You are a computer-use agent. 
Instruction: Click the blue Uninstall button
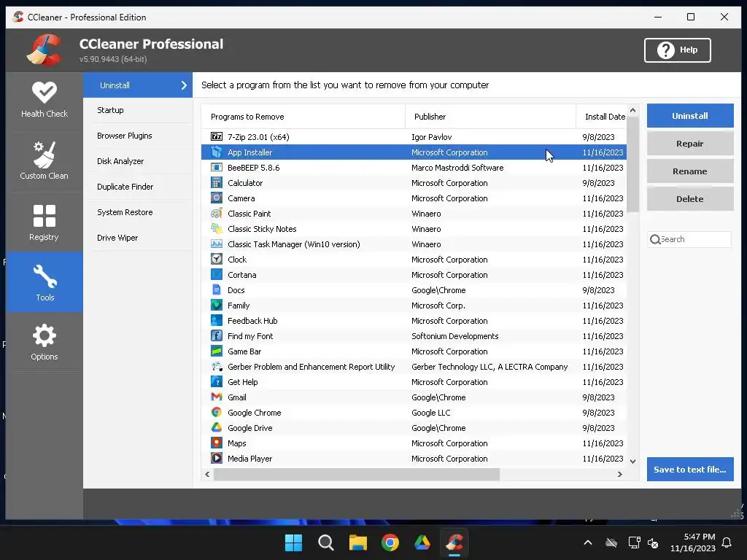tap(690, 116)
